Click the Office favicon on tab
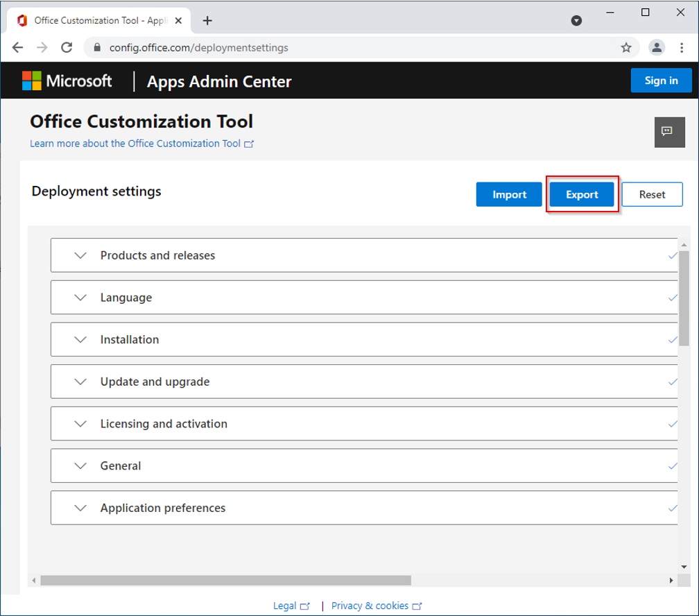Screen dimensions: 699x616 point(22,21)
